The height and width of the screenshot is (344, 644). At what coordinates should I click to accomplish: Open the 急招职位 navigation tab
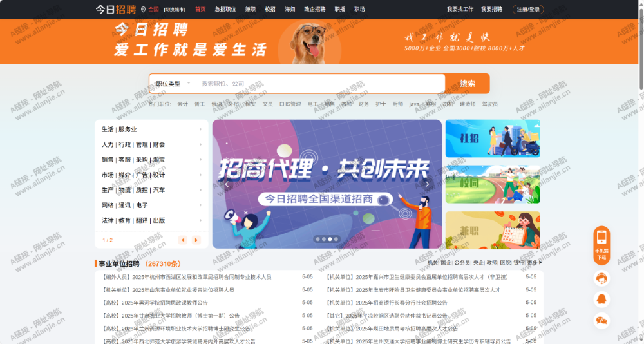coord(225,9)
